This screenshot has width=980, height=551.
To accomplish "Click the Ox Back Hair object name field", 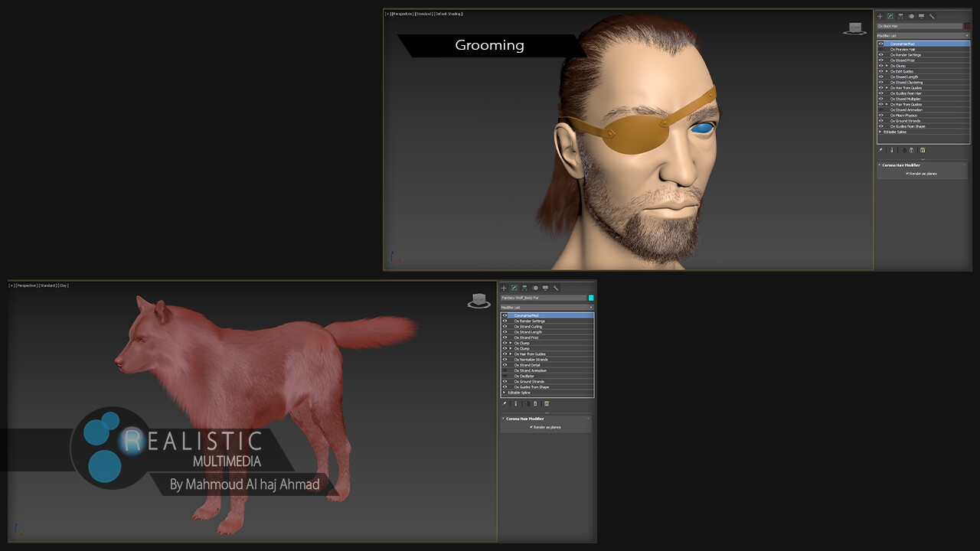I will point(919,26).
